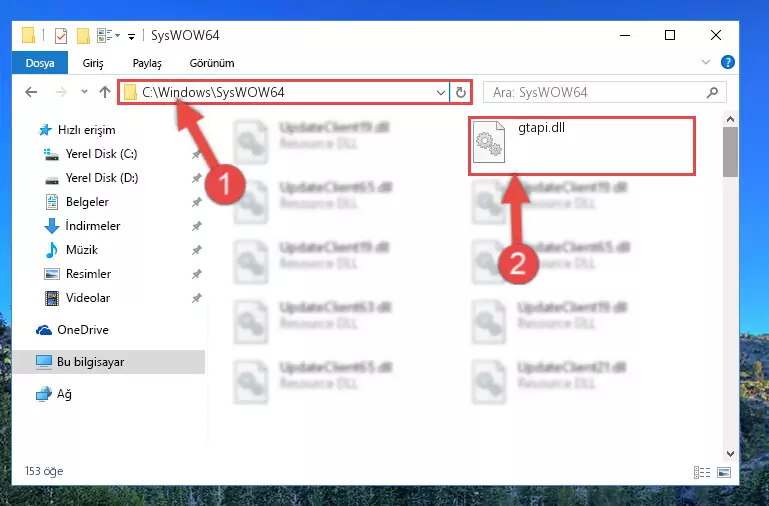Click the gtapi.dll gear file icon
This screenshot has width=769, height=506.
[x=488, y=142]
